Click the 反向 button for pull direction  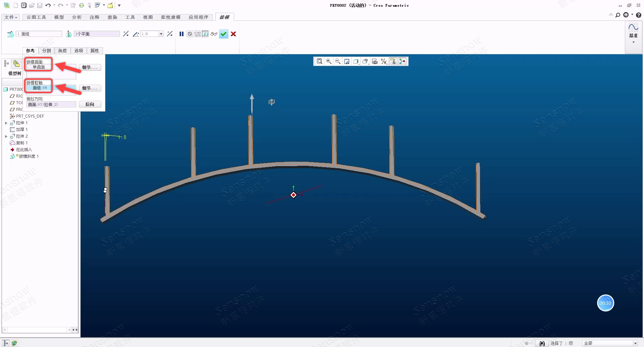coord(90,105)
